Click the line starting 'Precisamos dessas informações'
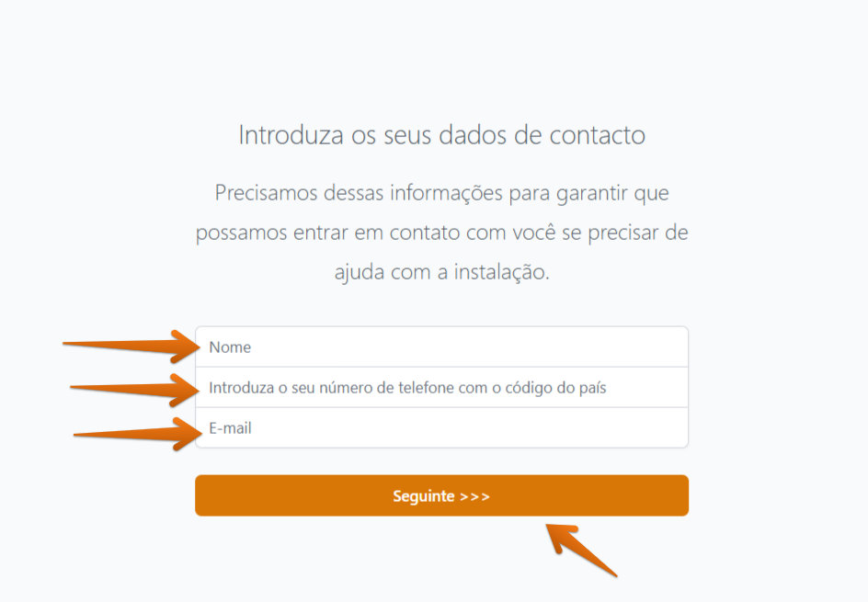This screenshot has width=868, height=602. point(441,193)
